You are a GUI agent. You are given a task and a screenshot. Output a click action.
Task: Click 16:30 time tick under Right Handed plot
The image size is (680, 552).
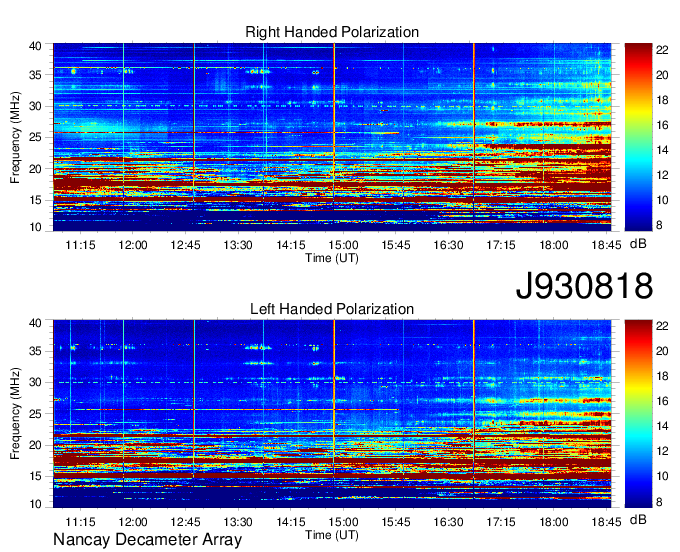448,245
